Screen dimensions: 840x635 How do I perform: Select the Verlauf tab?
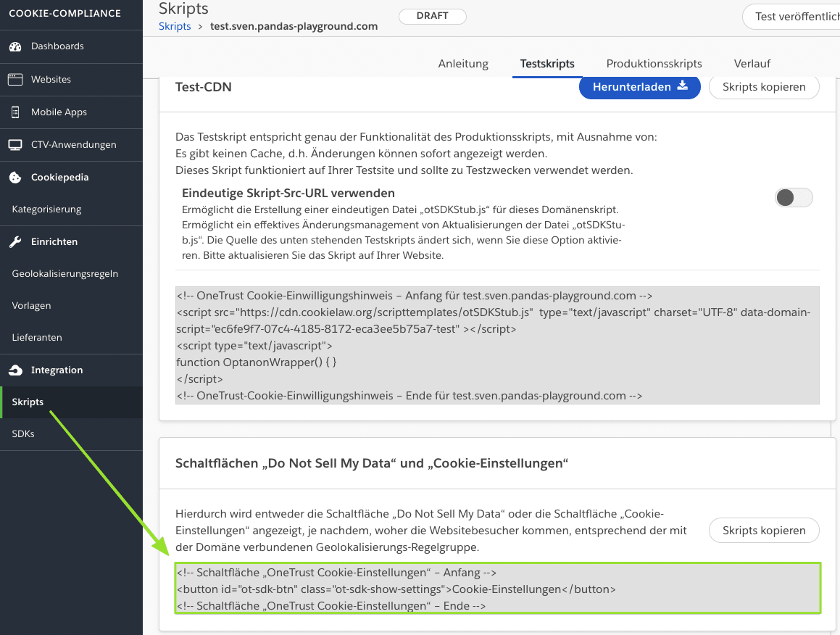coord(752,64)
